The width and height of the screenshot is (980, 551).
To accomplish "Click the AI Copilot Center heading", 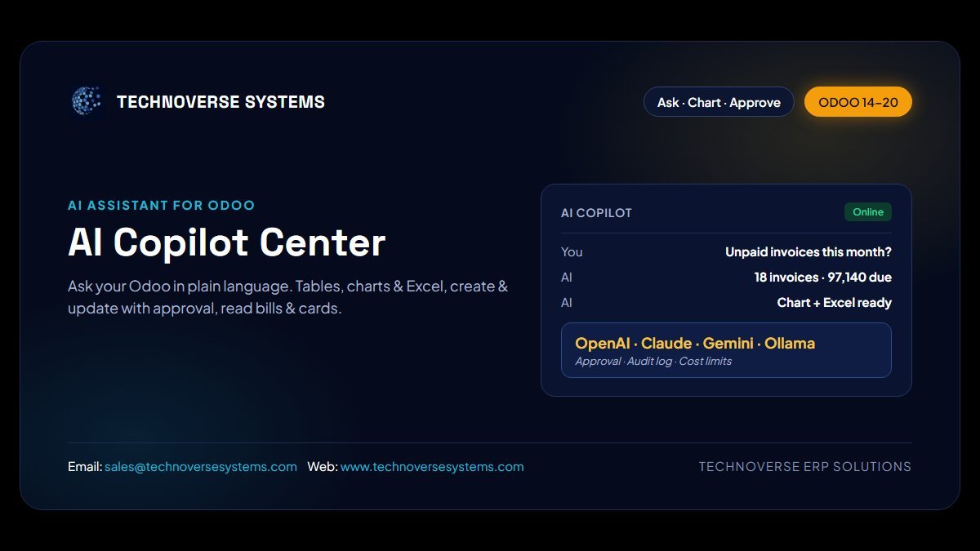I will coord(226,242).
